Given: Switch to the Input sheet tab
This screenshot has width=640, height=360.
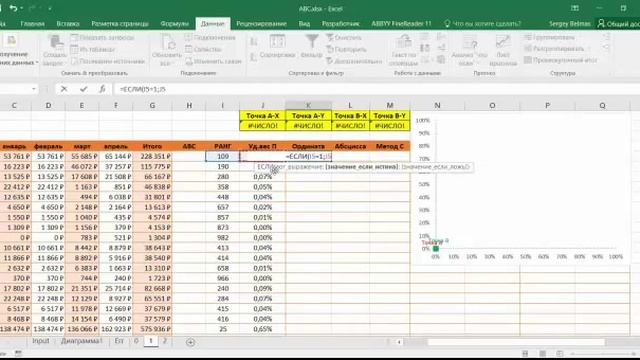Looking at the screenshot, I should pyautogui.click(x=40, y=341).
